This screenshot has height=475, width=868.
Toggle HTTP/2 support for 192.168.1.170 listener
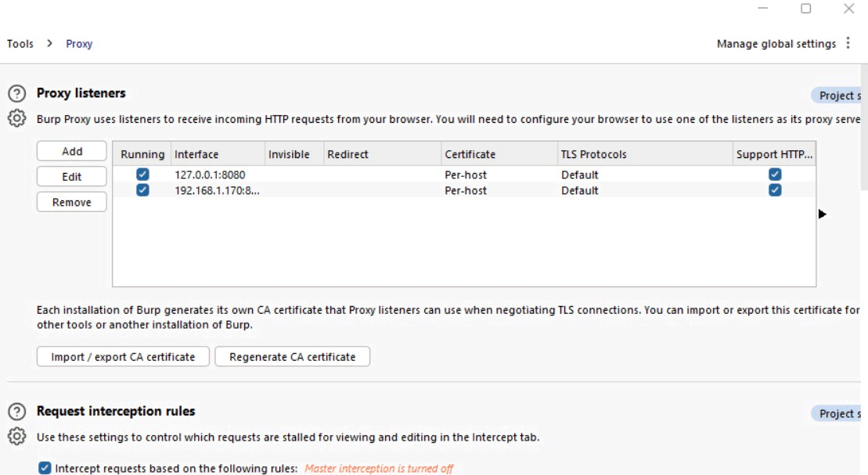[x=774, y=190]
